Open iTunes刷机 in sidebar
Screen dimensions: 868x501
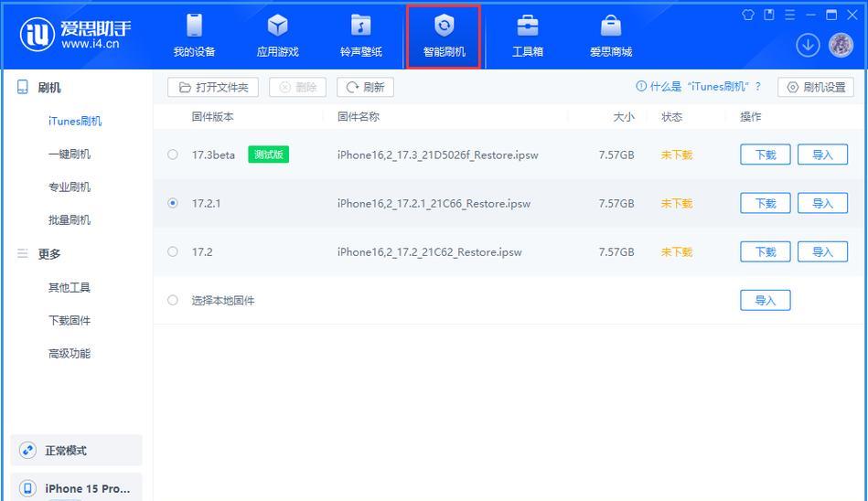75,121
